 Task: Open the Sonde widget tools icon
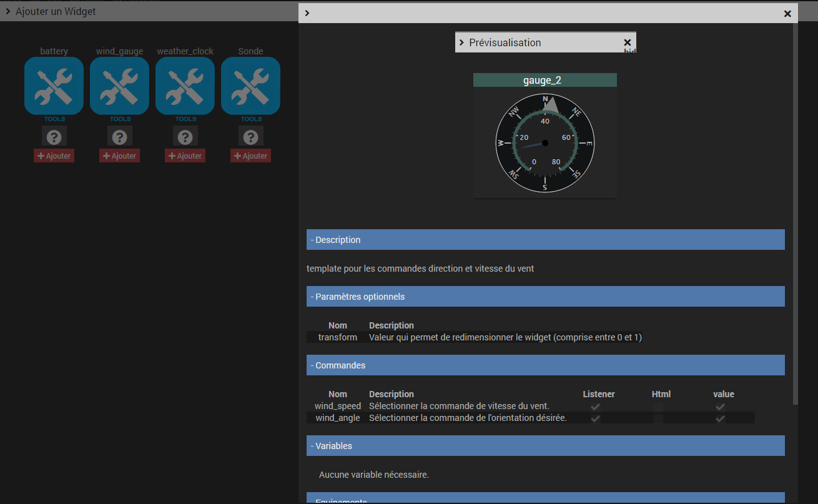[x=250, y=86]
